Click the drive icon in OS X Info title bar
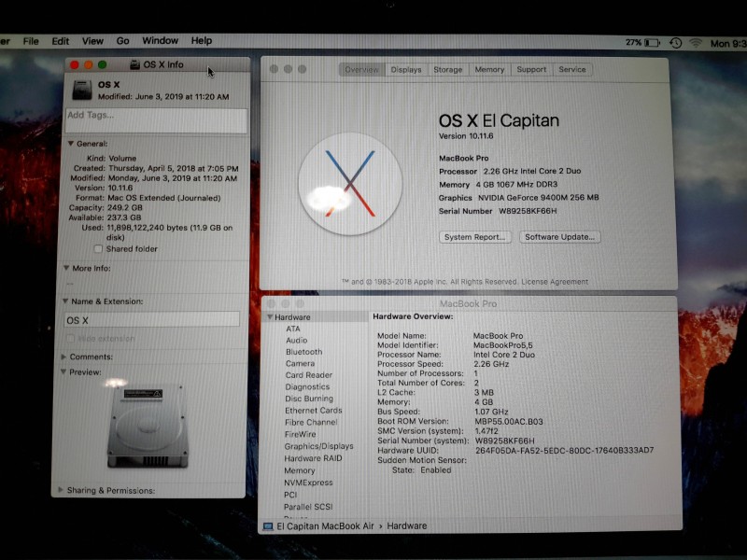Screen dimensions: 747x560 pyautogui.click(x=134, y=64)
